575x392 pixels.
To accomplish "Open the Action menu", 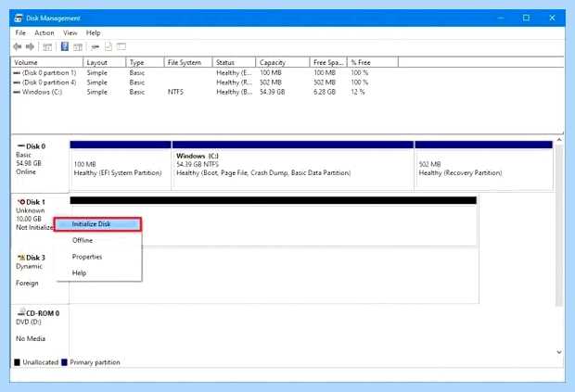I will pyautogui.click(x=45, y=33).
